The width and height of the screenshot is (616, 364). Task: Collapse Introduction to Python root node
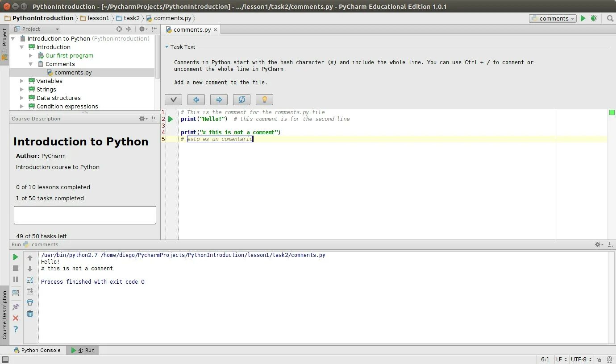pyautogui.click(x=13, y=39)
